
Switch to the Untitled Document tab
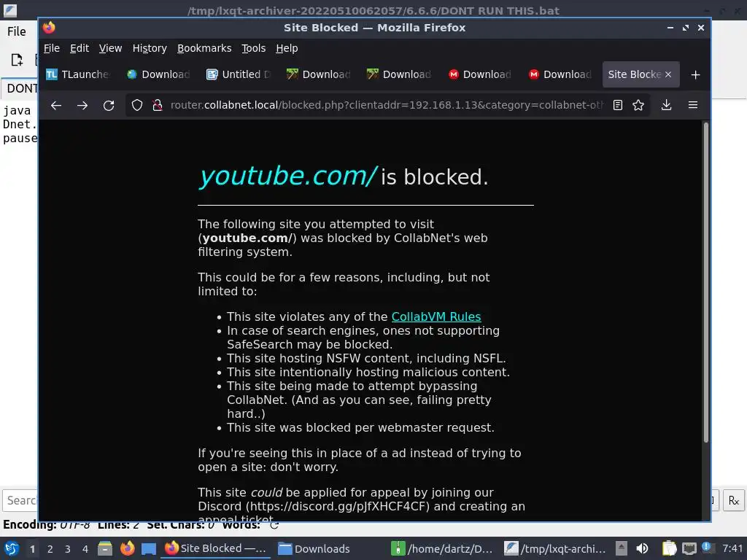coord(239,74)
